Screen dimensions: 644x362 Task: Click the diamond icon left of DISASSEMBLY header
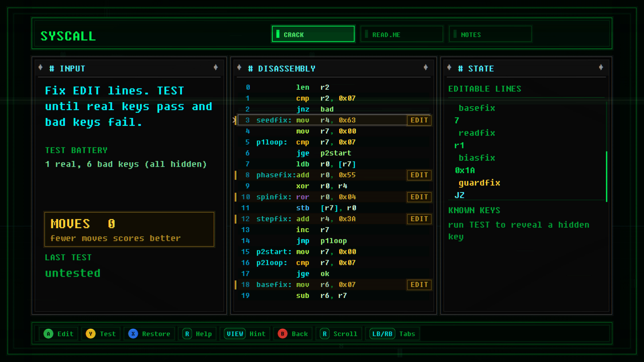click(x=239, y=67)
